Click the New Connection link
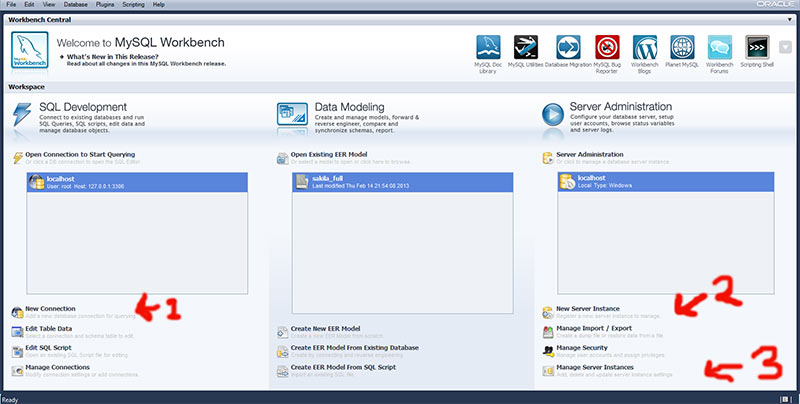The width and height of the screenshot is (800, 404). coord(51,309)
